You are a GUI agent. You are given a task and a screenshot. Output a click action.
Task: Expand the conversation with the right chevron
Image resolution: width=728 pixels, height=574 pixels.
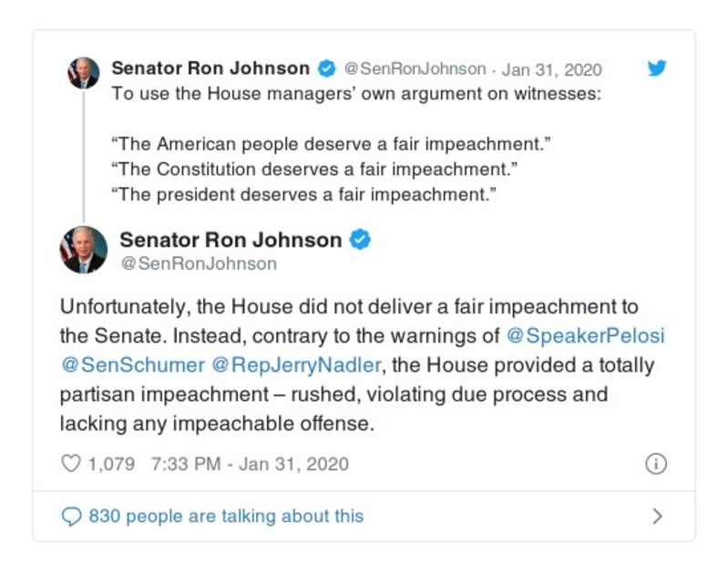(657, 517)
